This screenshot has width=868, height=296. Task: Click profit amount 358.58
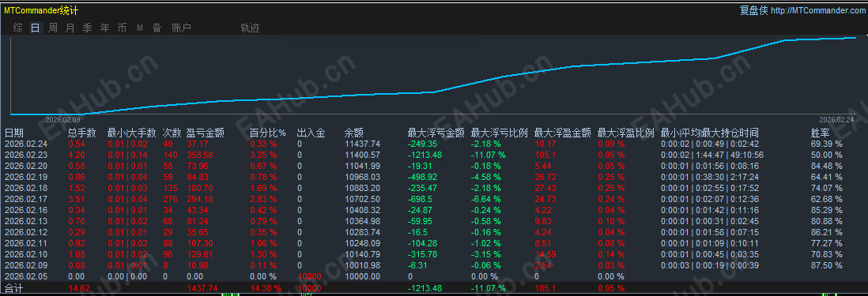tap(200, 155)
